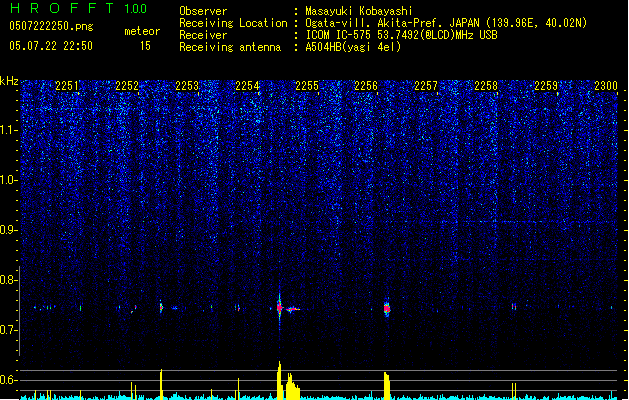This screenshot has width=629, height=400.
Task: Click the date stamp 05.07.22 22:50
Action: point(51,46)
